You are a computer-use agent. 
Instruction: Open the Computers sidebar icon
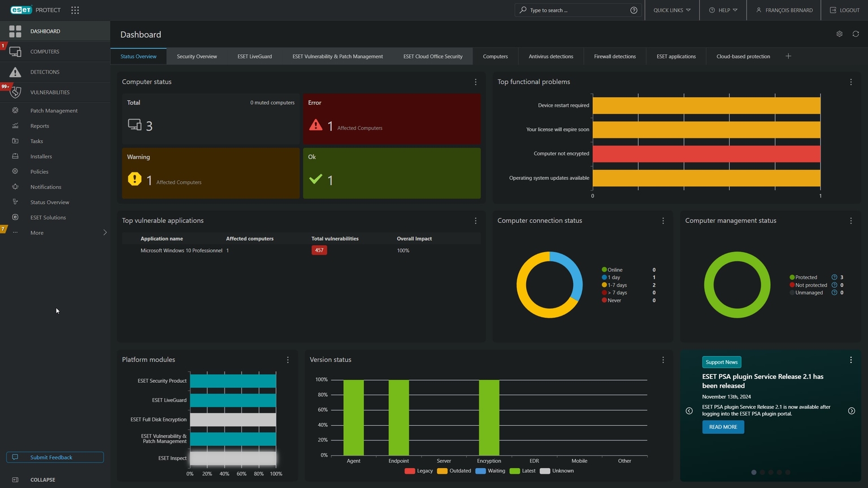[15, 51]
